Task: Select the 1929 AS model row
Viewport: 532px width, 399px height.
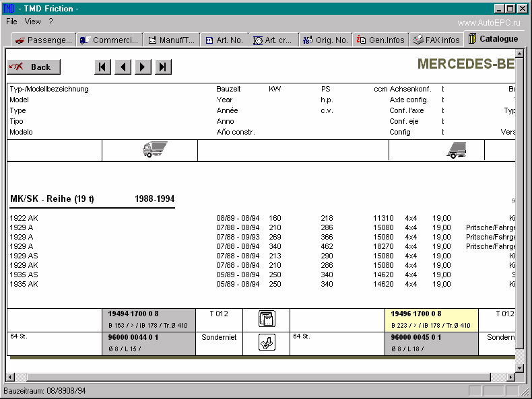Action: [261, 256]
